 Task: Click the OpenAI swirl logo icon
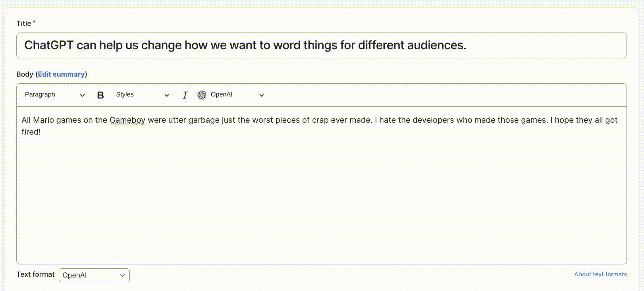pos(202,95)
